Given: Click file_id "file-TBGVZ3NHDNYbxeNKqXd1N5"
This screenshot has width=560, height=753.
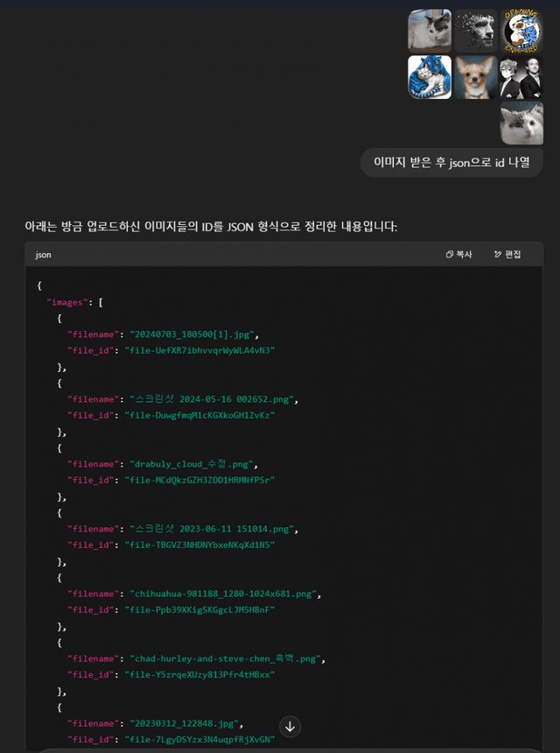Looking at the screenshot, I should [199, 545].
